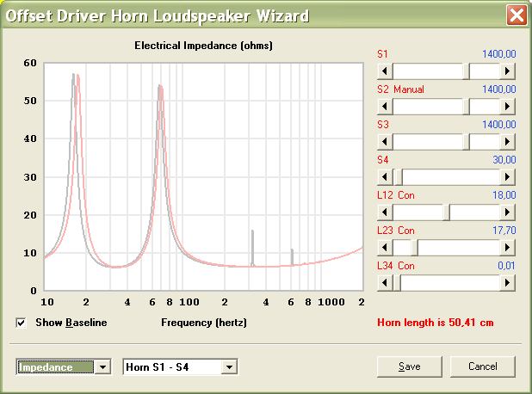
Task: Click the S1 slider right arrow
Action: point(508,71)
